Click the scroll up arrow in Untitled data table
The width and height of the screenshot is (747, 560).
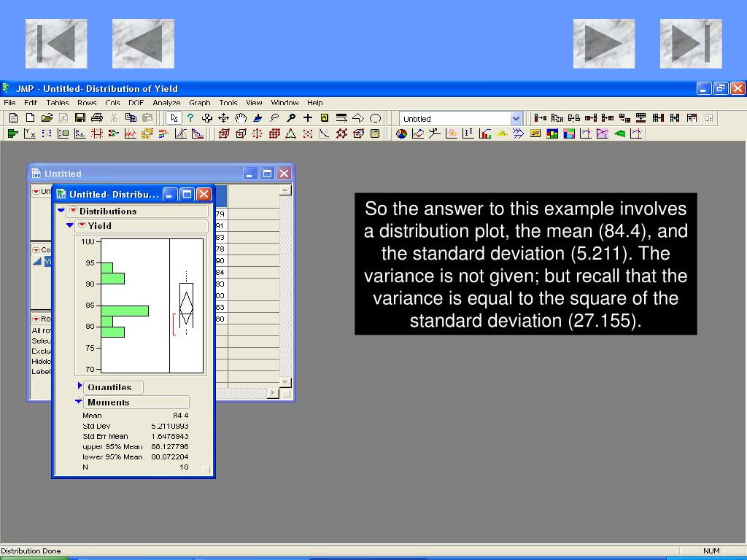click(285, 190)
